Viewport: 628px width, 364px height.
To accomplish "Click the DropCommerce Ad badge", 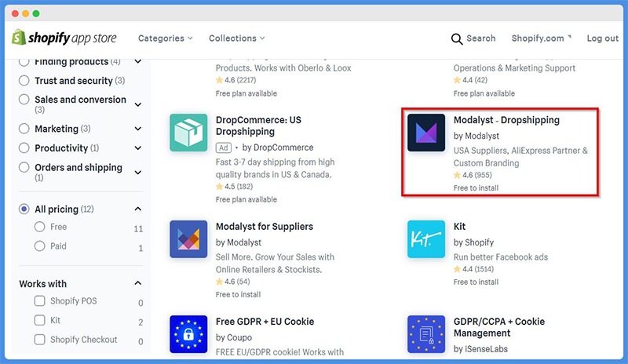I will pos(224,147).
